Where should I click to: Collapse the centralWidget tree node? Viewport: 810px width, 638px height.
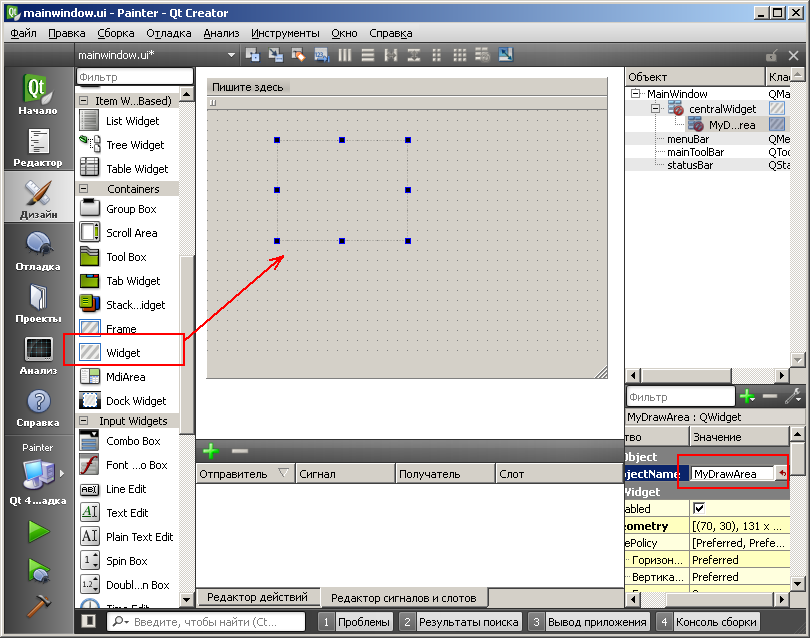click(x=656, y=108)
